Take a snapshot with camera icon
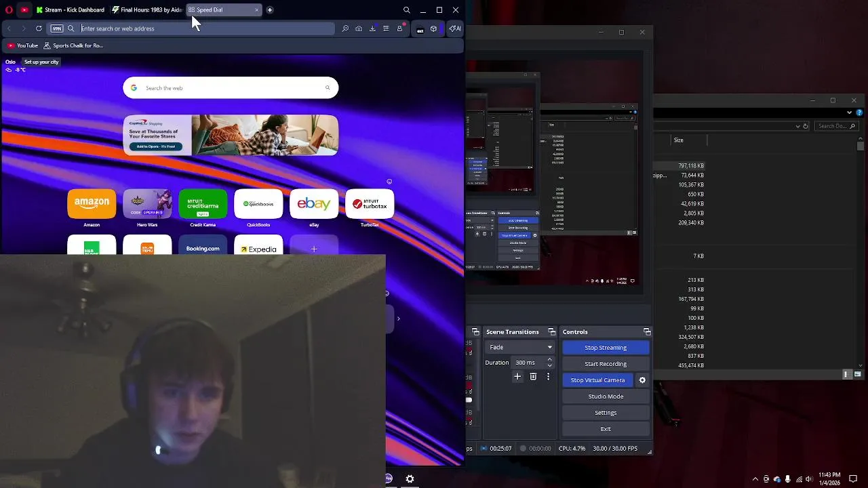 (x=359, y=28)
